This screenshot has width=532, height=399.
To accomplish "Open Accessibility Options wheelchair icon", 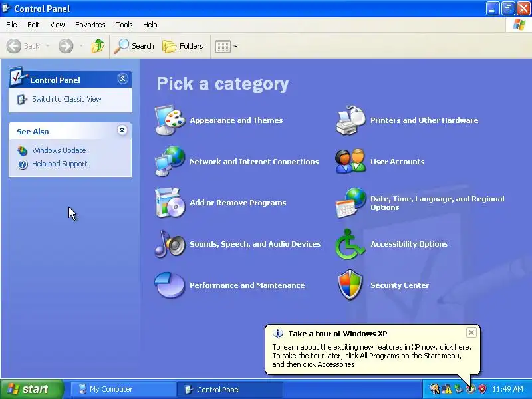I will pos(351,244).
